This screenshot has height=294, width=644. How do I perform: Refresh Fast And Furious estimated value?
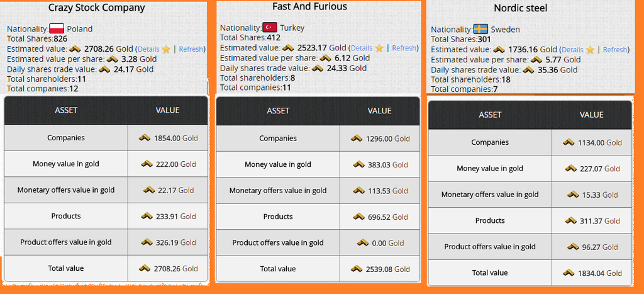pyautogui.click(x=404, y=48)
